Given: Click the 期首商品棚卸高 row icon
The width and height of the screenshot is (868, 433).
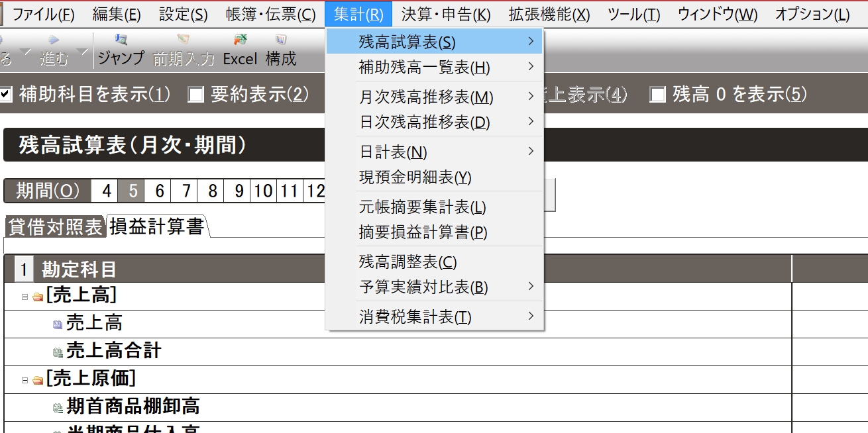Looking at the screenshot, I should click(x=58, y=407).
